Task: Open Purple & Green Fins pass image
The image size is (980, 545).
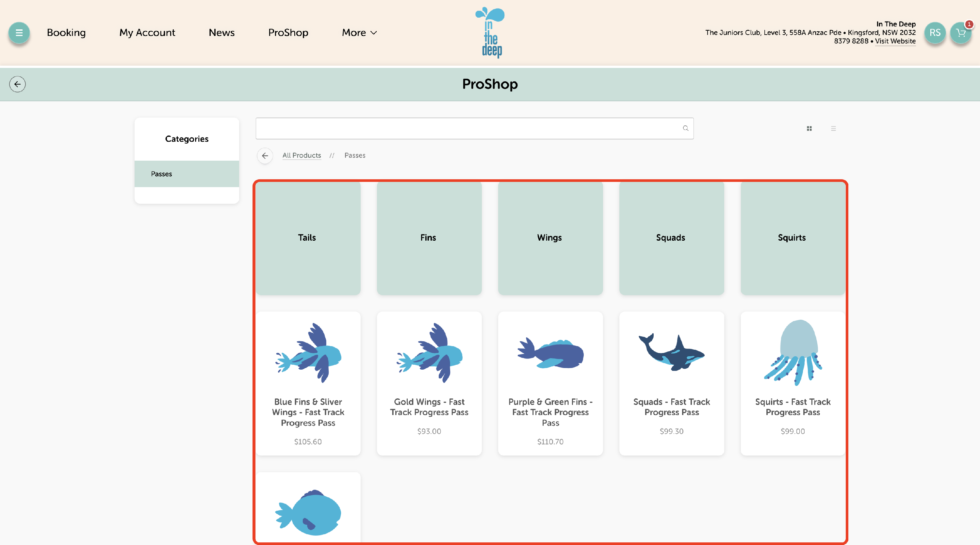Action: point(550,353)
